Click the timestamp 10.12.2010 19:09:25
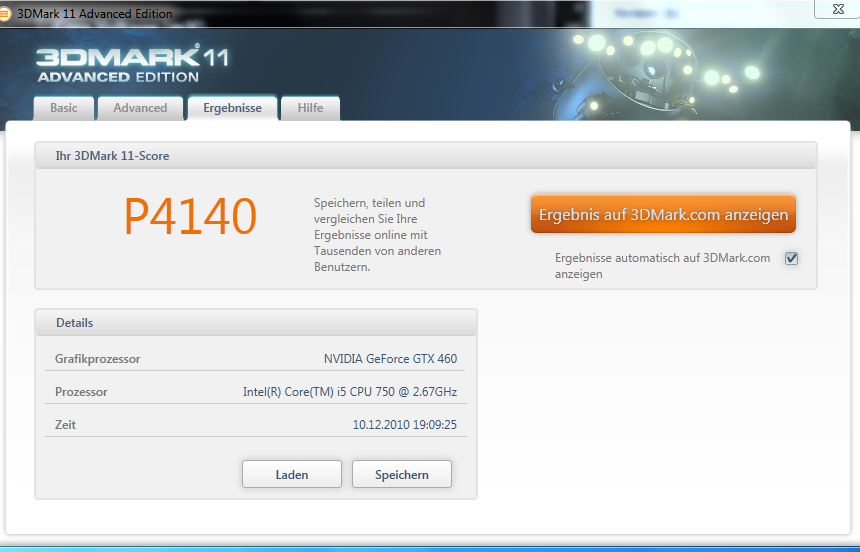 tap(405, 425)
